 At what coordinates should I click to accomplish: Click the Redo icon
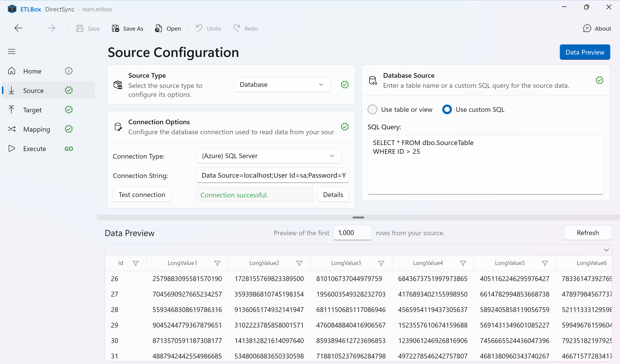(236, 28)
